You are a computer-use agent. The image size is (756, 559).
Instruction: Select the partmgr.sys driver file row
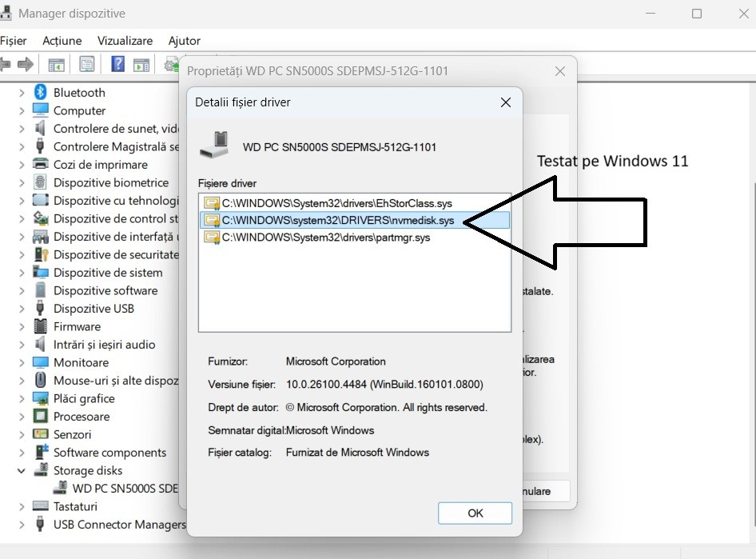(354, 238)
